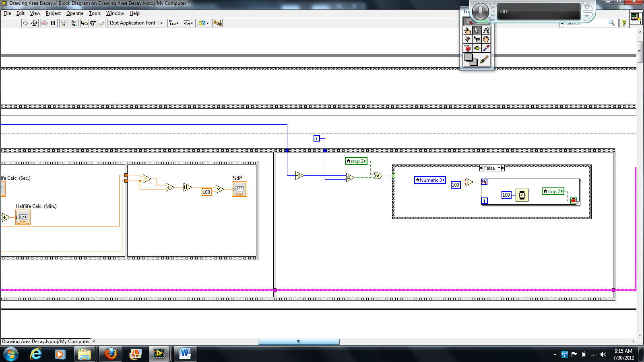Screen dimensions: 644x362
Task: Open the Reorder dropdown
Action: 204,23
